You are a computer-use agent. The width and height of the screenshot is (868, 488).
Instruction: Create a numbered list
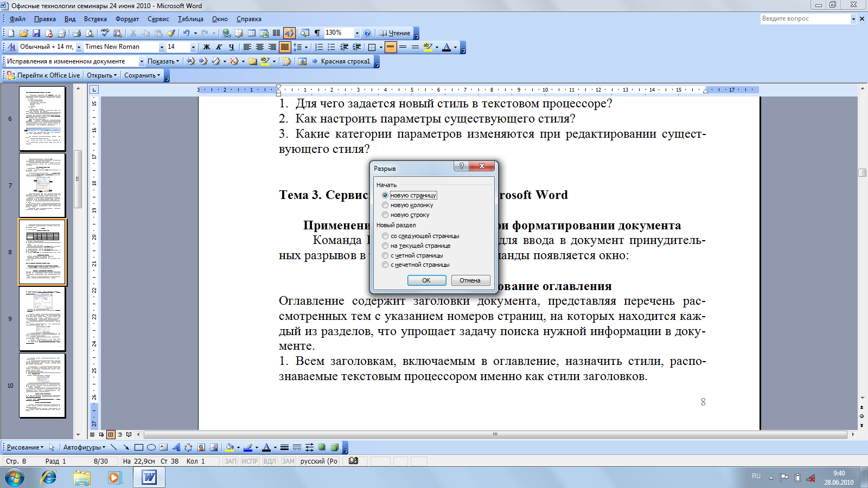(x=319, y=47)
